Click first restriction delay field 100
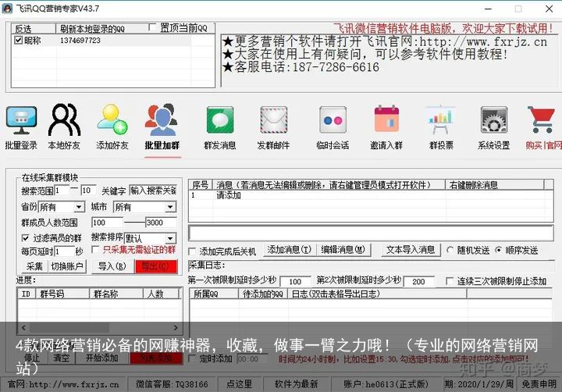562x392 pixels. point(295,282)
